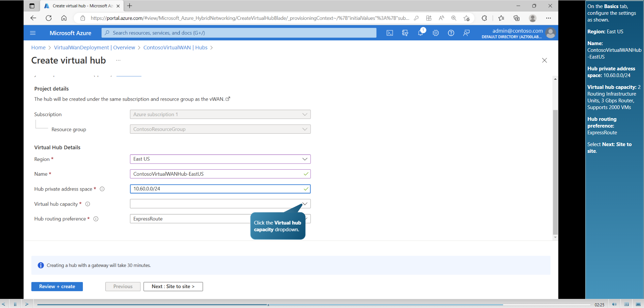Viewport: 644px width, 308px height.
Task: Click the playback progress slider
Action: 314,305
